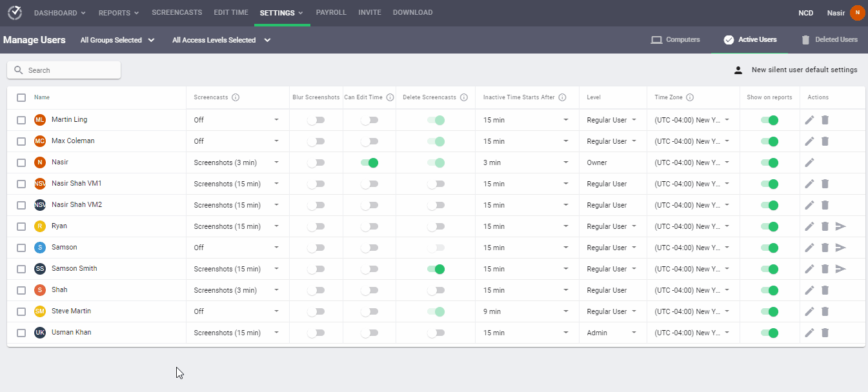Disable Nasir's Can Edit Time toggle
This screenshot has width=868, height=392.
369,162
